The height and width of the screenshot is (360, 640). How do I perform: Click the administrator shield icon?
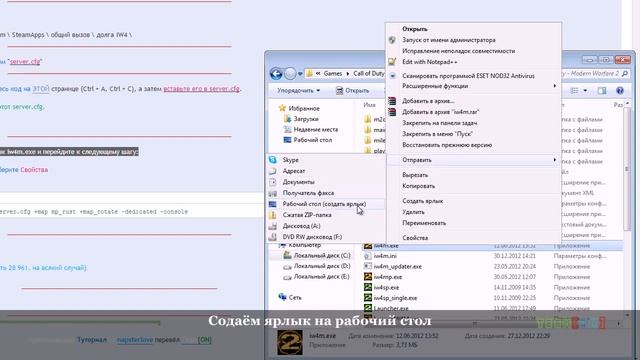click(392, 40)
